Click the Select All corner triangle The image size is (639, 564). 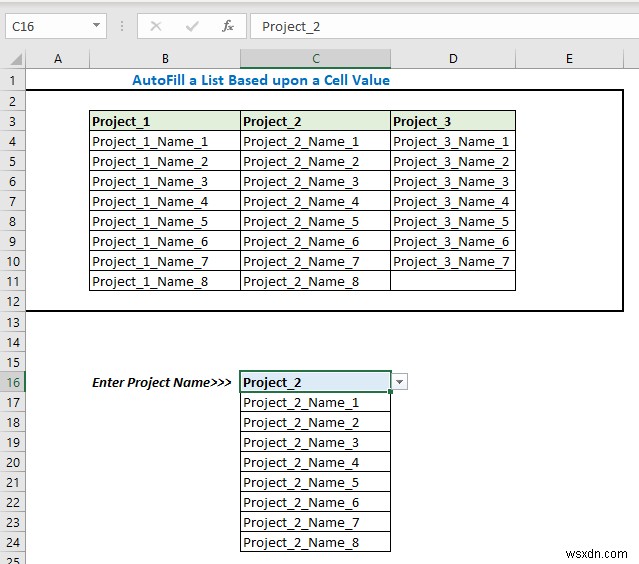[x=15, y=59]
